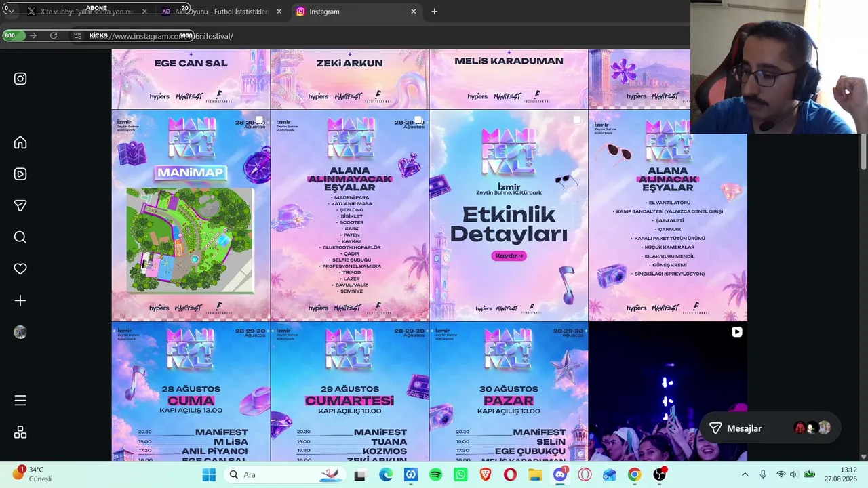Click the browser forward arrow
Viewport: 868px width, 488px height.
click(33, 35)
